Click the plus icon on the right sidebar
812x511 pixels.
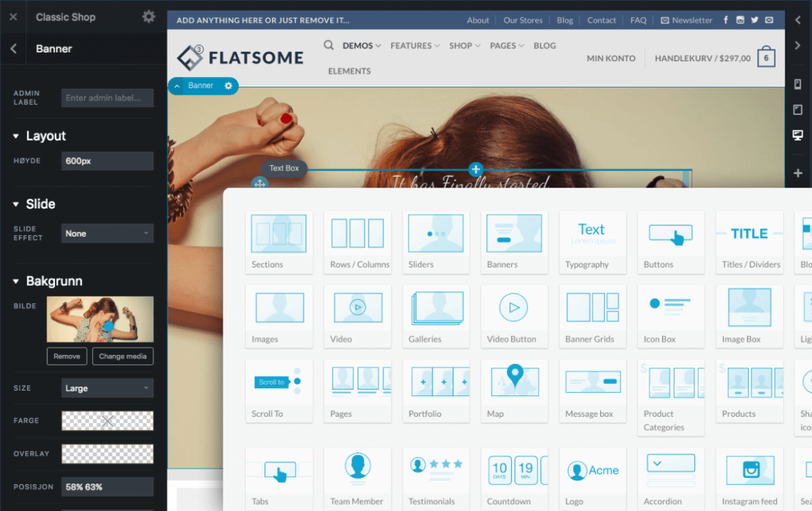(797, 173)
